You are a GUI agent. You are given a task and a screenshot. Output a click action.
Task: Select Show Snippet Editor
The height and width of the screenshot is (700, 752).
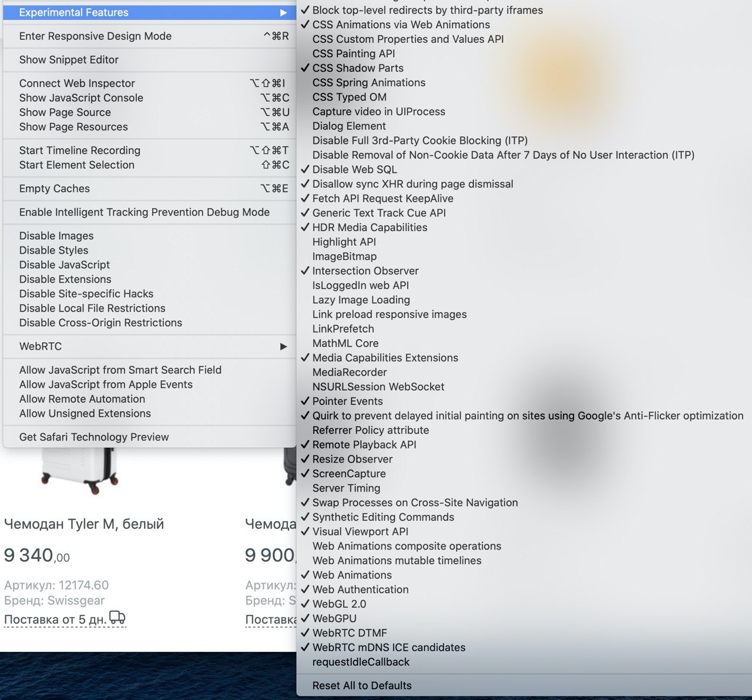pyautogui.click(x=149, y=59)
